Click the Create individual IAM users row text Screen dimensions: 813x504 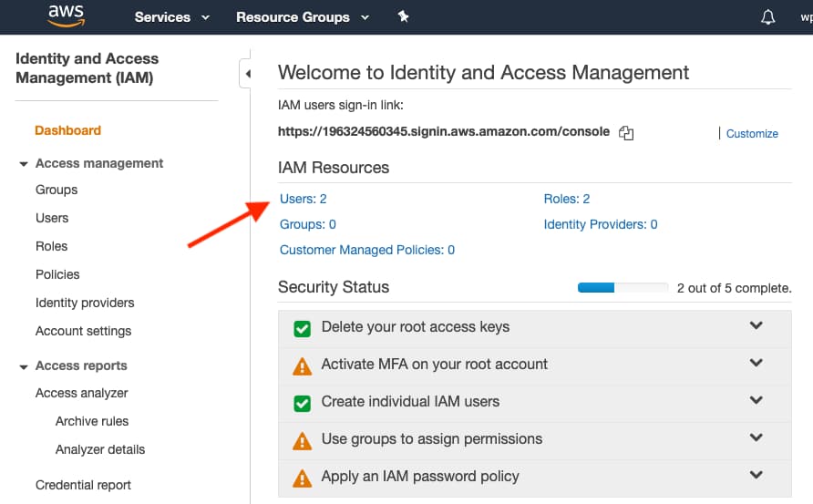411,401
